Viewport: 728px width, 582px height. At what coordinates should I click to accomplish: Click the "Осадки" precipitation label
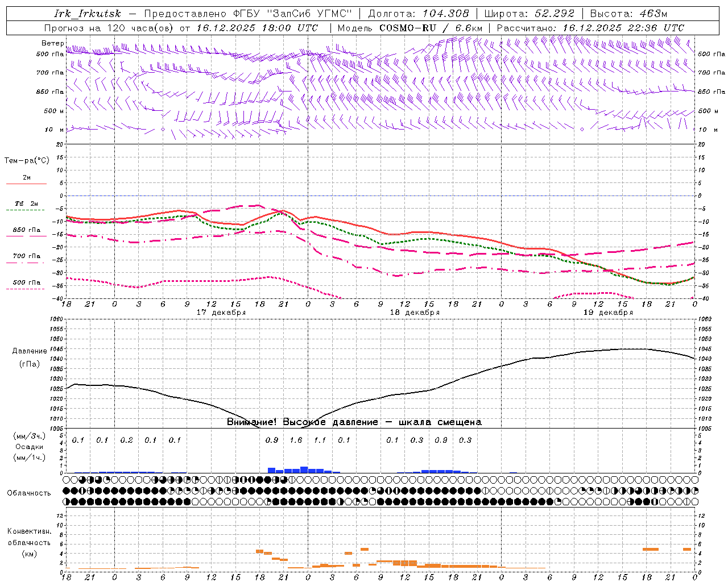29,447
